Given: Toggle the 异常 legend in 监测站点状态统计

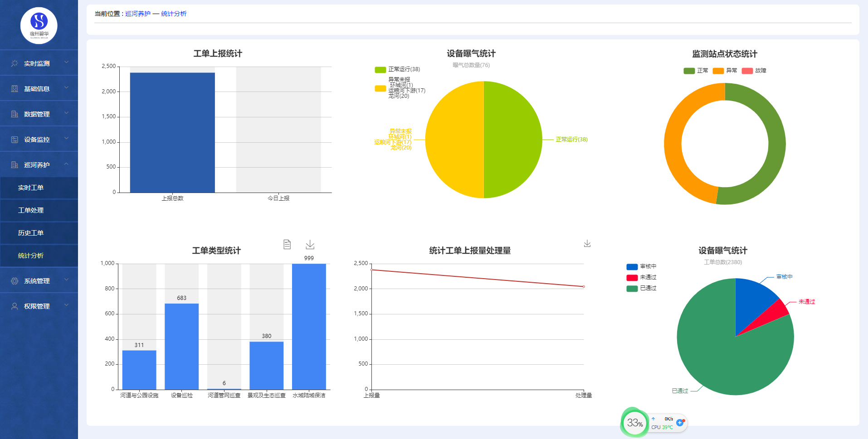Looking at the screenshot, I should pos(725,71).
